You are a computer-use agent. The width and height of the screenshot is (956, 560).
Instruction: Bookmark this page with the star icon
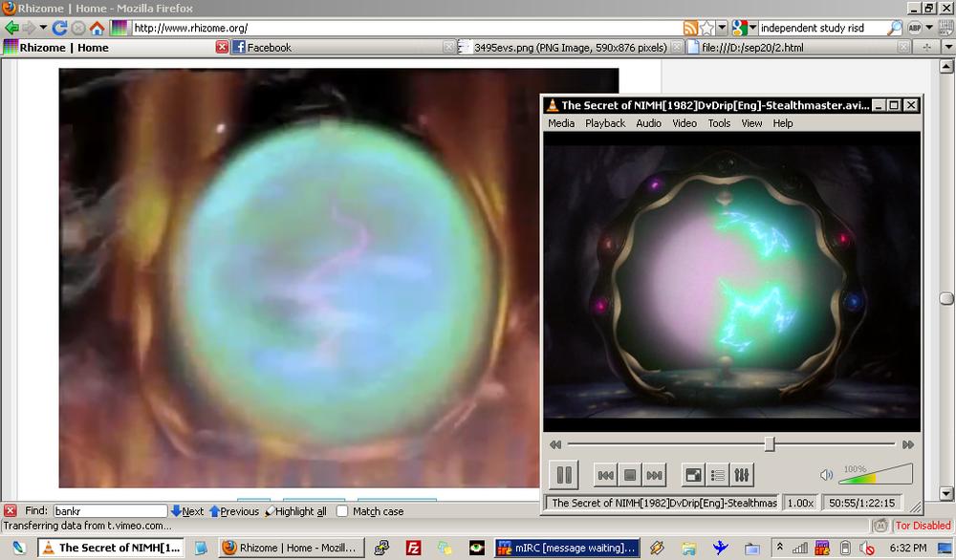click(706, 28)
